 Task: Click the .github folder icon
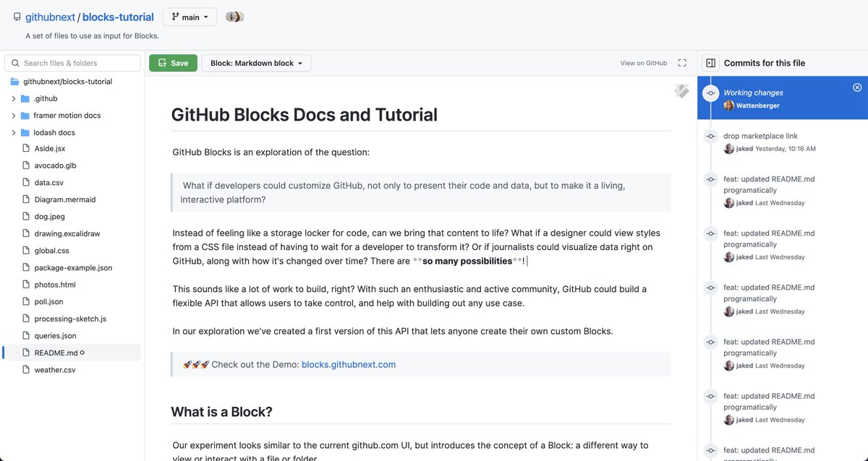(x=25, y=98)
